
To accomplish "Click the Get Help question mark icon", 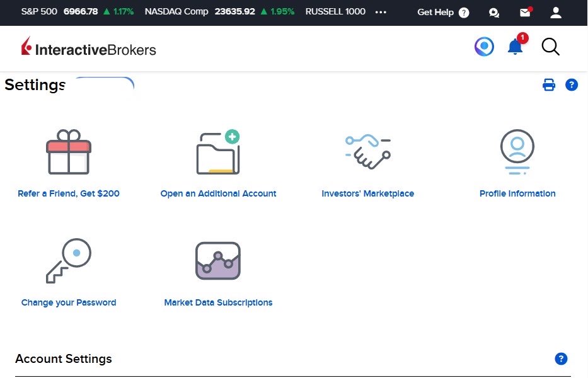I will click(x=464, y=13).
